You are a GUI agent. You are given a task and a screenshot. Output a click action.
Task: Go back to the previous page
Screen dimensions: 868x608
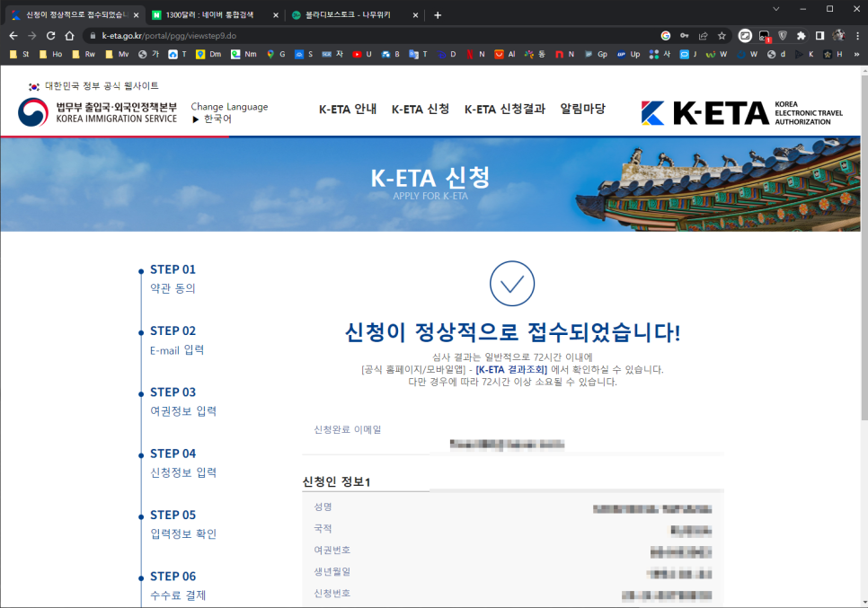click(x=13, y=35)
